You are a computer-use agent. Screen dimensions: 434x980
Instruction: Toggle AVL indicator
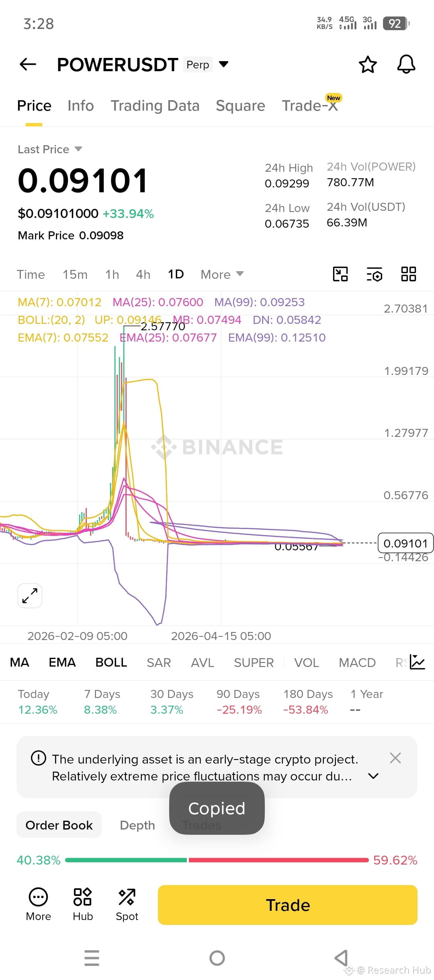pos(203,662)
